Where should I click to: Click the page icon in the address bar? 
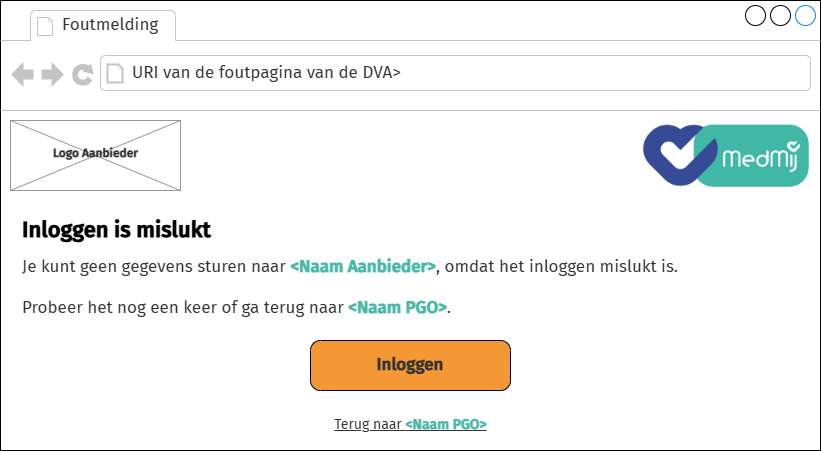coord(115,73)
